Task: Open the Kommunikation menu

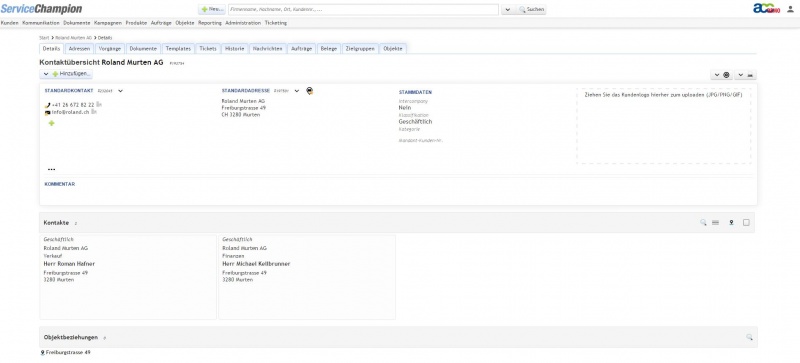Action: click(x=41, y=23)
